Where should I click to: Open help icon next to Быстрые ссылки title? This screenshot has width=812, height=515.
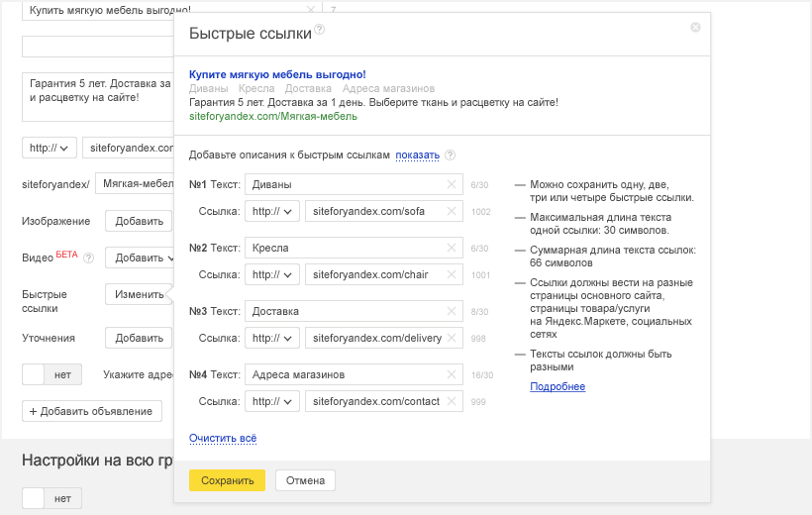320,29
